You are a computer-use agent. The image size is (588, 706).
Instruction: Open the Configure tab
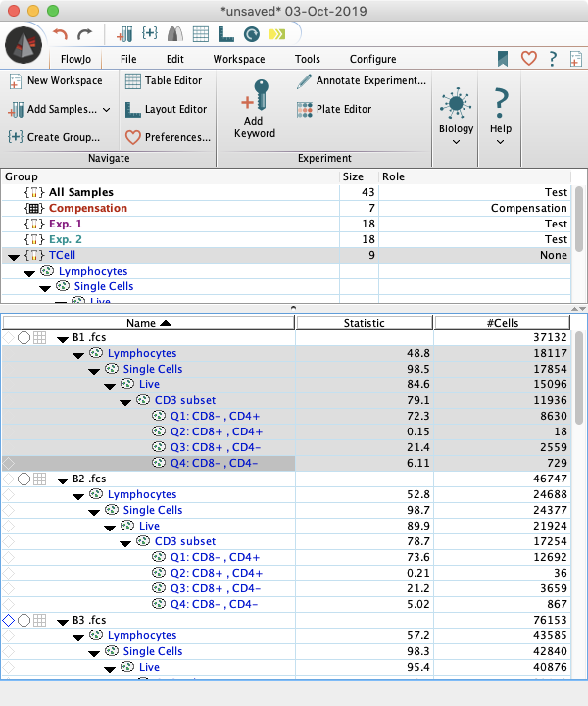tap(373, 59)
